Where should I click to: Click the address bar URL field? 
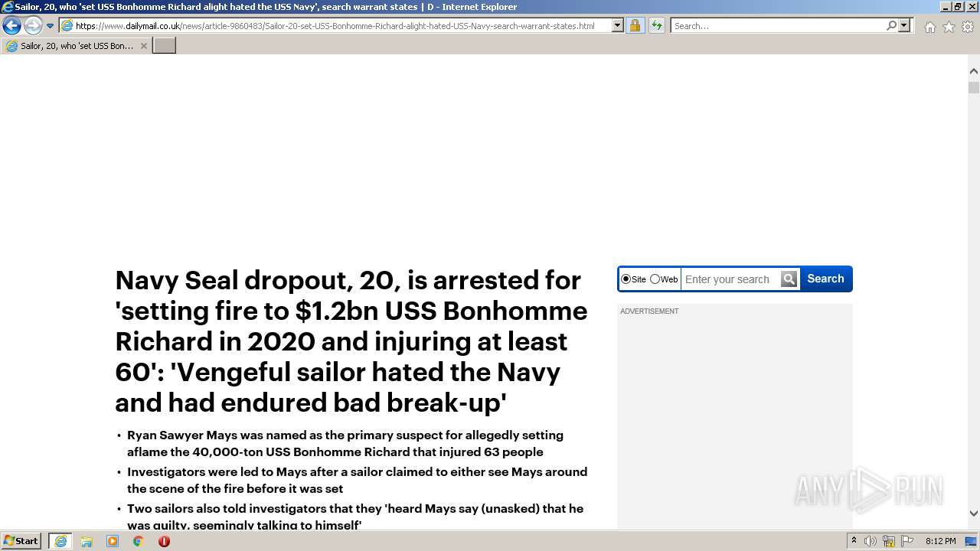[335, 26]
